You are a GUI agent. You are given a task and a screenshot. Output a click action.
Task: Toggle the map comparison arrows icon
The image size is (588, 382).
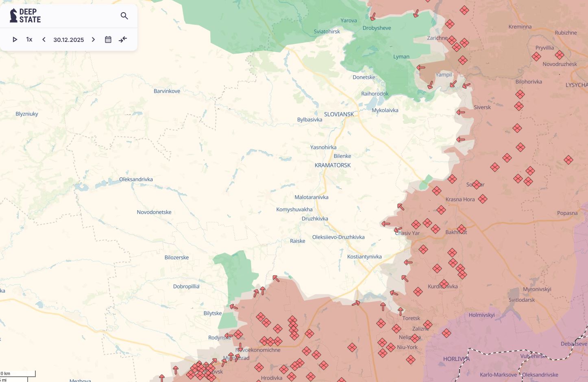pos(123,39)
